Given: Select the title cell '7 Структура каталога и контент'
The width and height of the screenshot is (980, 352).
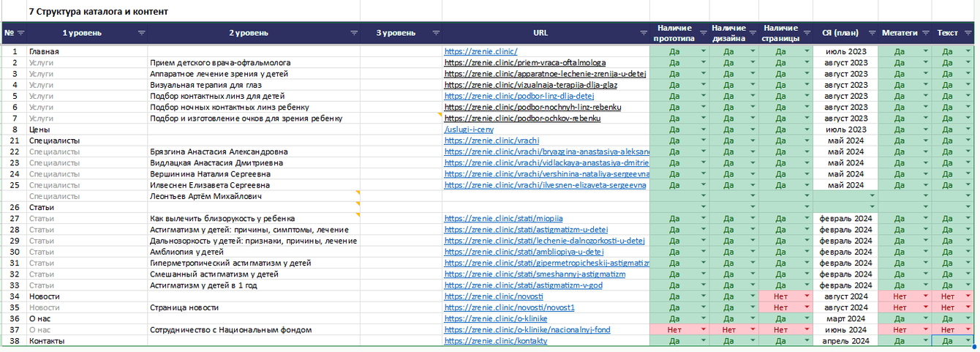Looking at the screenshot, I should pyautogui.click(x=98, y=12).
